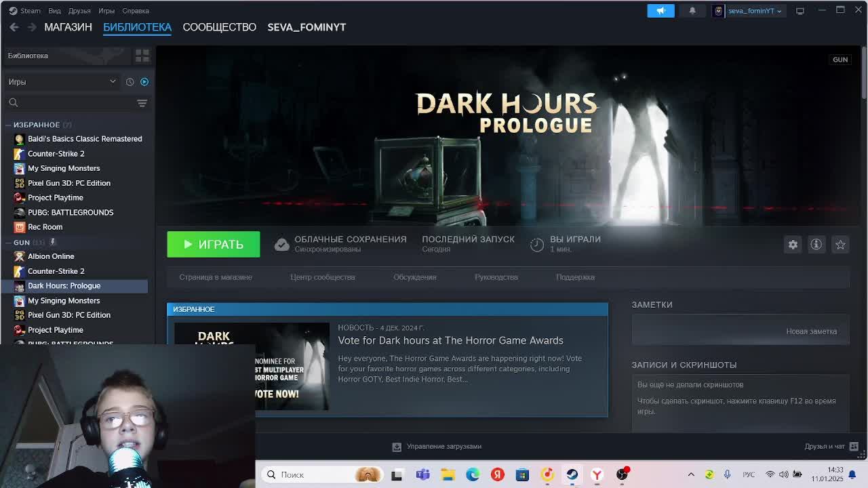This screenshot has height=488, width=868.
Task: Click the GUN collection tag
Action: 840,60
